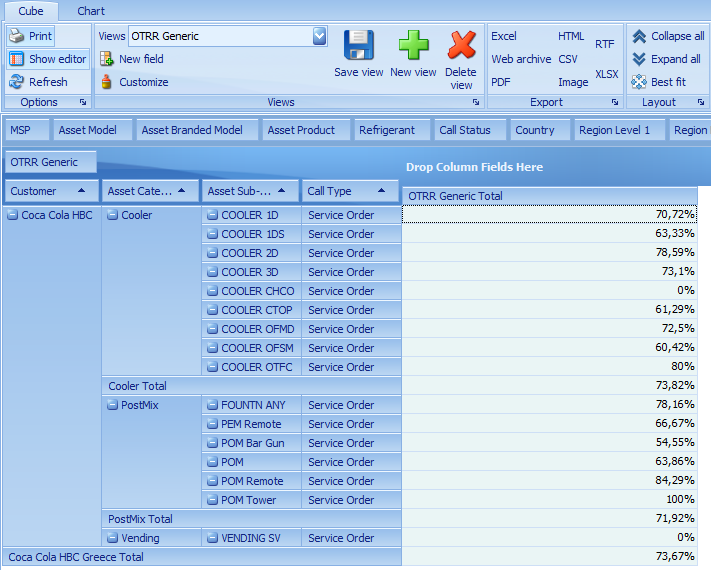Collapse the Coca Cola HBC customer row
The image size is (711, 570).
pyautogui.click(x=13, y=215)
